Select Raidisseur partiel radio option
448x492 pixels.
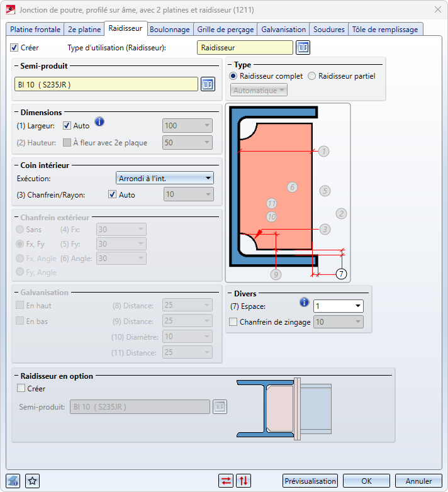[312, 76]
